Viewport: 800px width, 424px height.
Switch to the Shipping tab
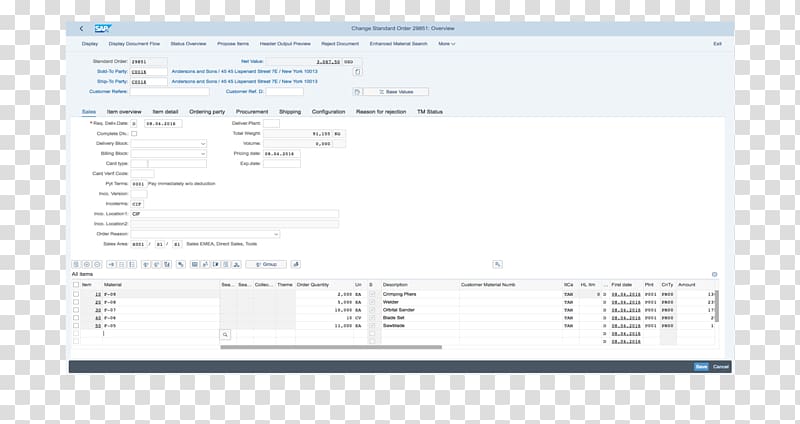click(x=290, y=112)
